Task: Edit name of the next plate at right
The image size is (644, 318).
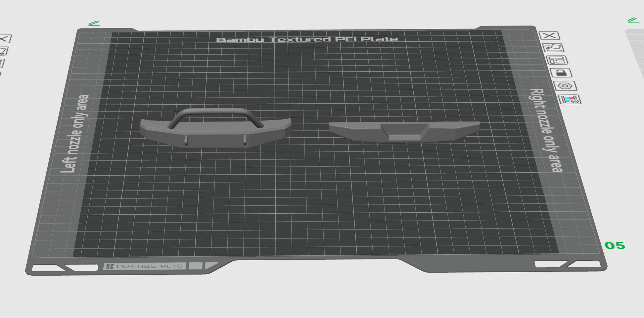Action: click(633, 20)
